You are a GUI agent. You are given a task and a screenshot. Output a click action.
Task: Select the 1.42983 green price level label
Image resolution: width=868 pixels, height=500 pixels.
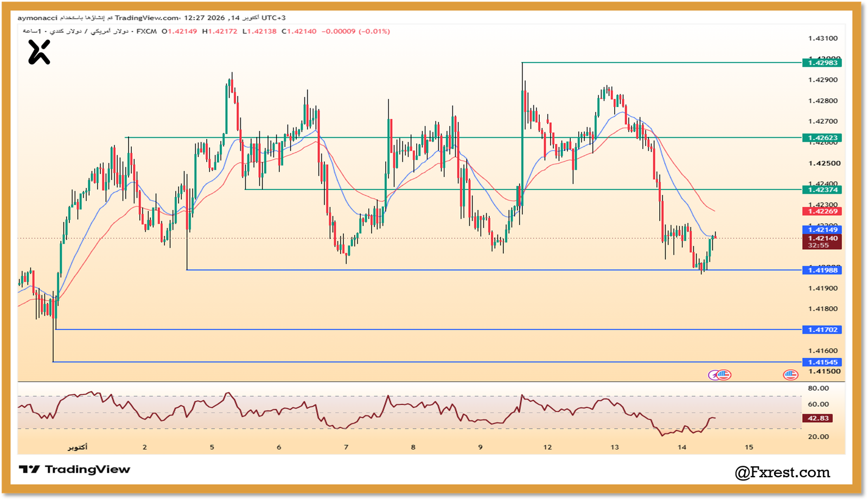[822, 63]
